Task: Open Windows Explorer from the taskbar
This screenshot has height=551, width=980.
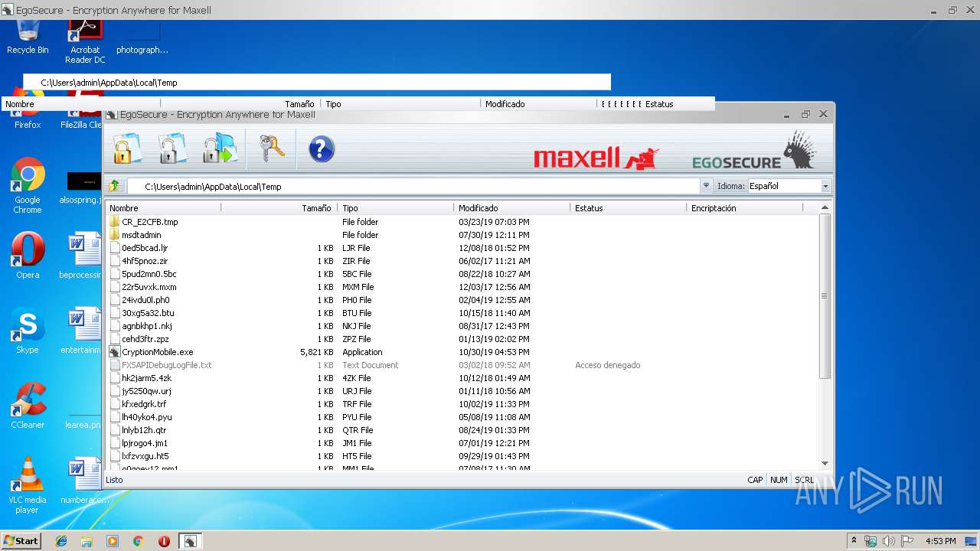Action: coord(87,541)
